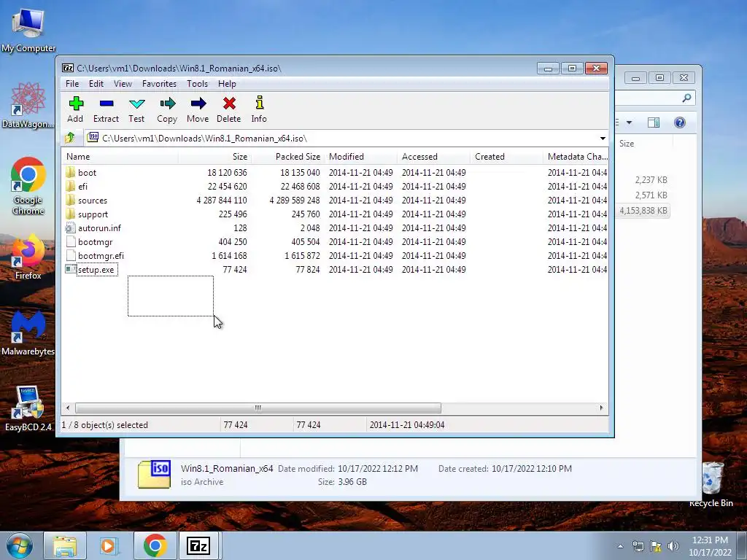This screenshot has width=747, height=560.
Task: Click the Add toolbar icon in 7-Zip
Action: click(75, 109)
